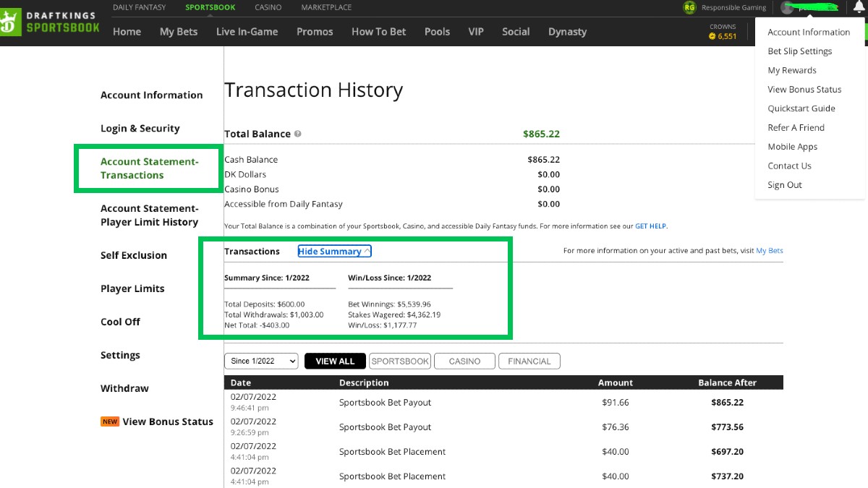Click the $773.56 balance after value

point(727,427)
